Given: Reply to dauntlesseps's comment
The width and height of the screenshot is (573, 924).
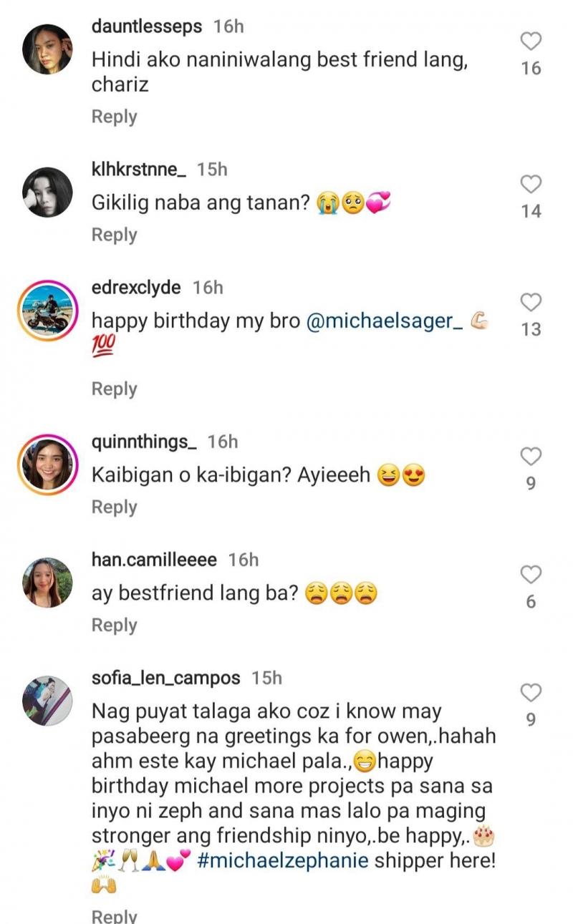Looking at the screenshot, I should tap(114, 117).
